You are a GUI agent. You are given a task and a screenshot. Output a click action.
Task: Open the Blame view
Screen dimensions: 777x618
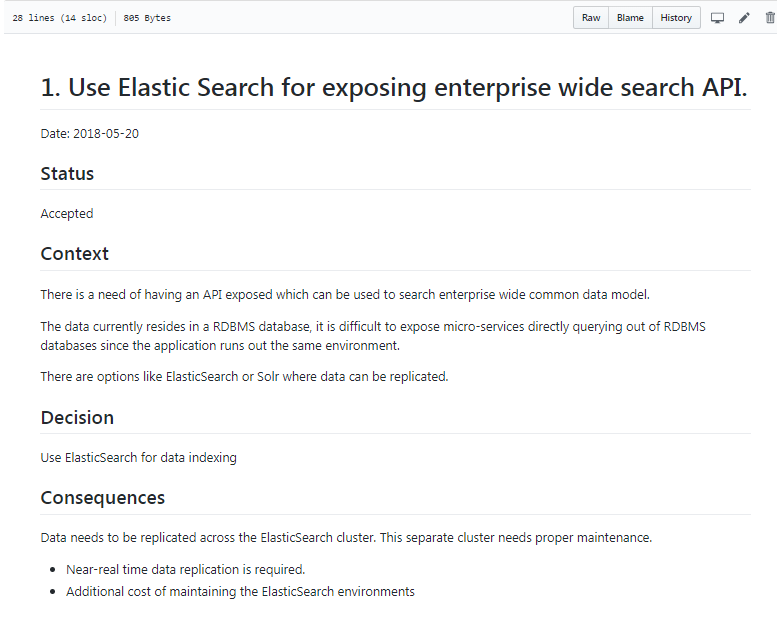click(x=630, y=18)
